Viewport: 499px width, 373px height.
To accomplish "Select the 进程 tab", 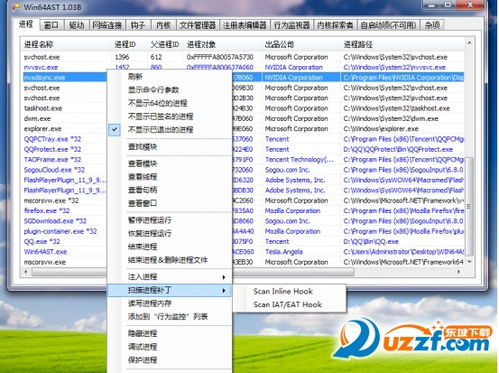I will point(26,24).
